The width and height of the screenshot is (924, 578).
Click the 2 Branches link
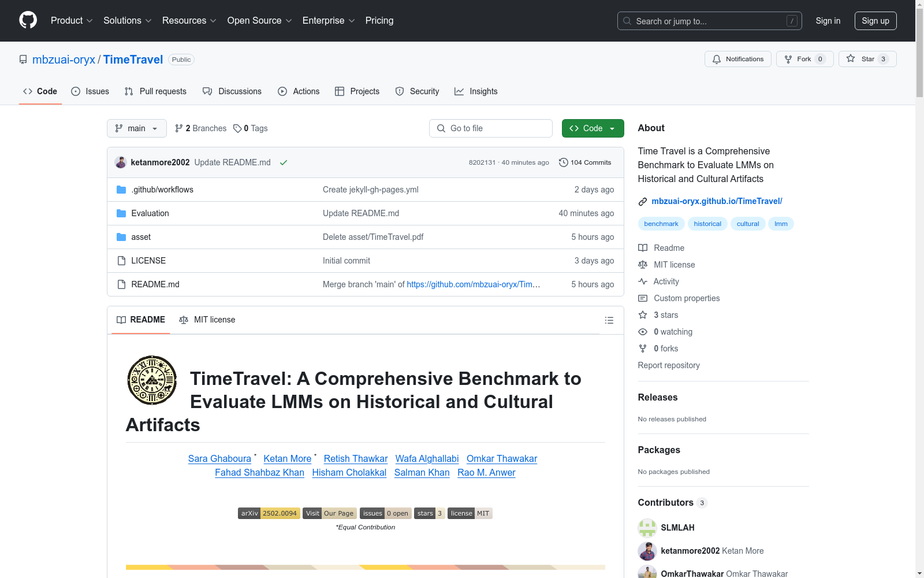[201, 128]
